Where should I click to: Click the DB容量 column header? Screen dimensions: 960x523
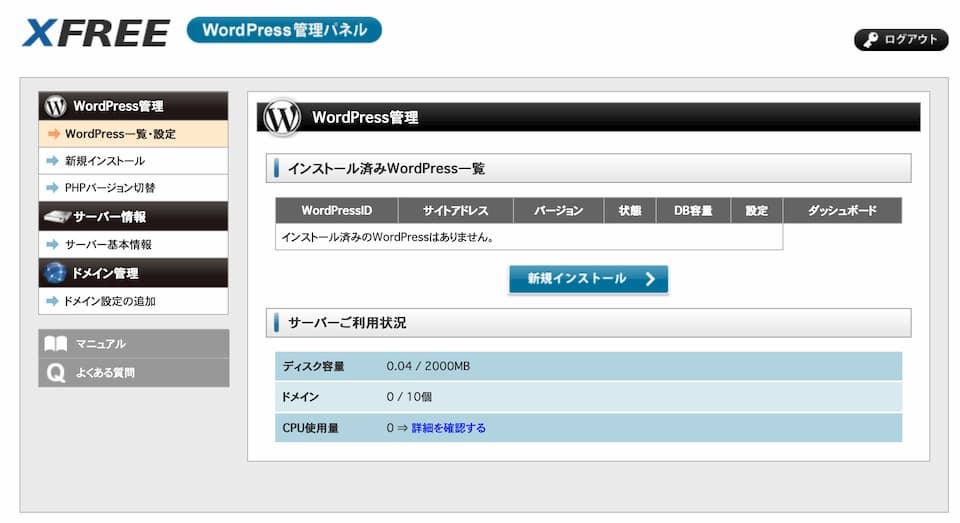tap(693, 211)
